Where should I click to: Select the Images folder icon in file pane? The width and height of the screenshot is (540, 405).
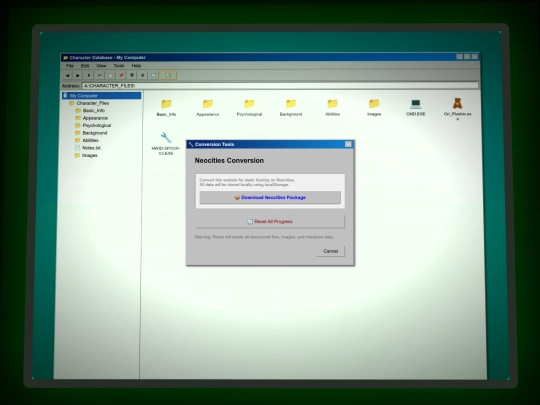coord(374,104)
